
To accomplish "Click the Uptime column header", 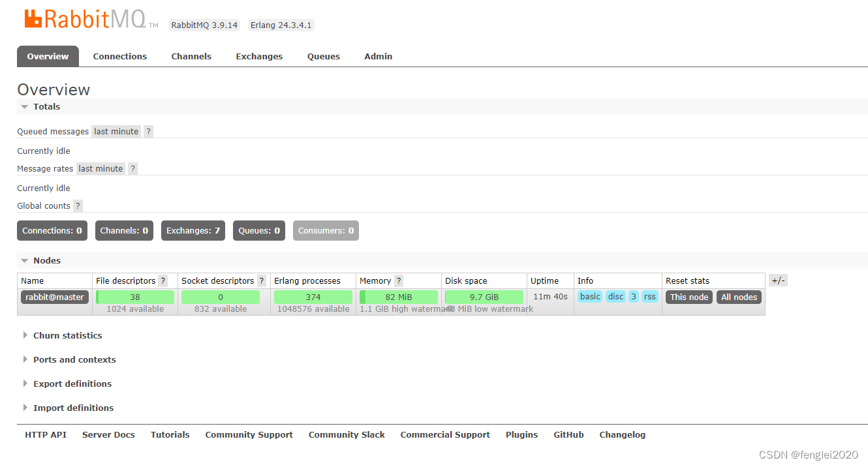I will (544, 281).
